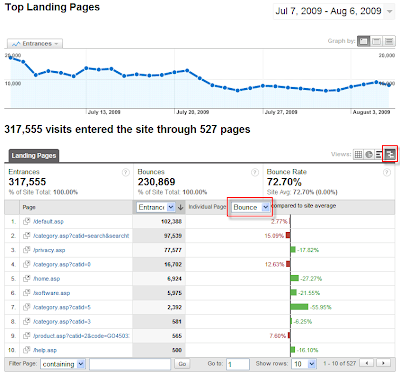The width and height of the screenshot is (400, 375).
Task: Open the Entrances column metric dropdown
Action: (155, 207)
